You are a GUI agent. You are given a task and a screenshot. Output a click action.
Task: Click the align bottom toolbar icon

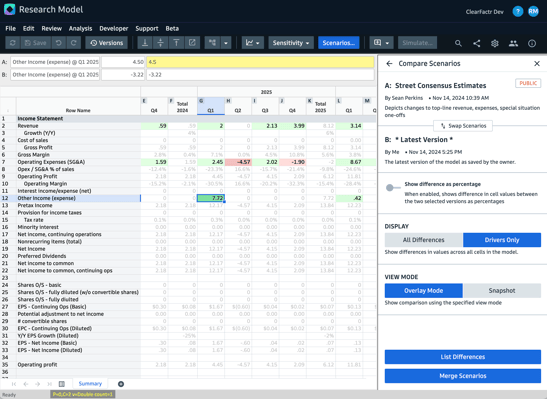click(x=145, y=43)
